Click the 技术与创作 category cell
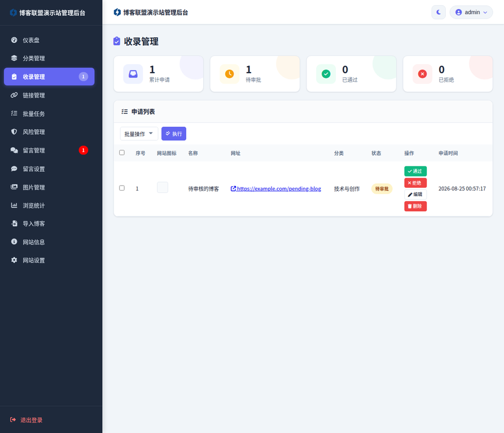This screenshot has height=433, width=504. pos(347,189)
